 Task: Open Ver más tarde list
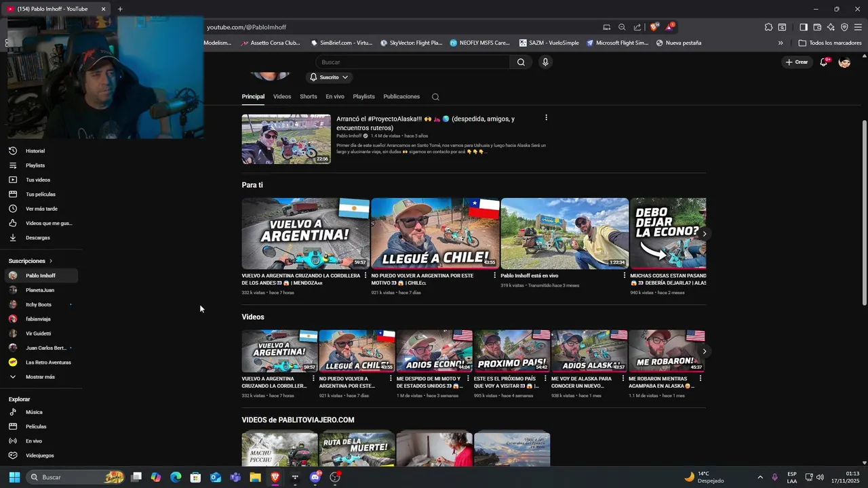41,209
